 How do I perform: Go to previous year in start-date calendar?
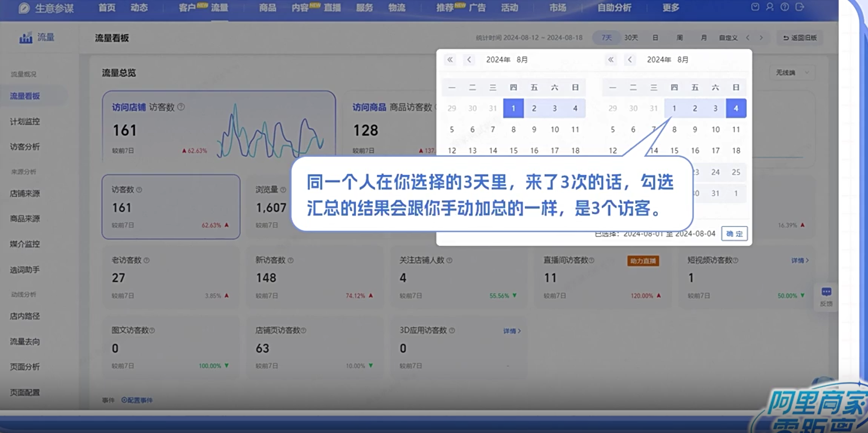click(x=450, y=60)
